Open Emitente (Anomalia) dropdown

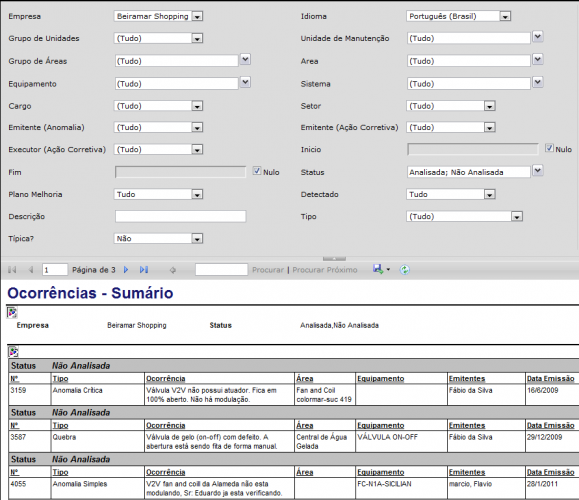[x=197, y=128]
